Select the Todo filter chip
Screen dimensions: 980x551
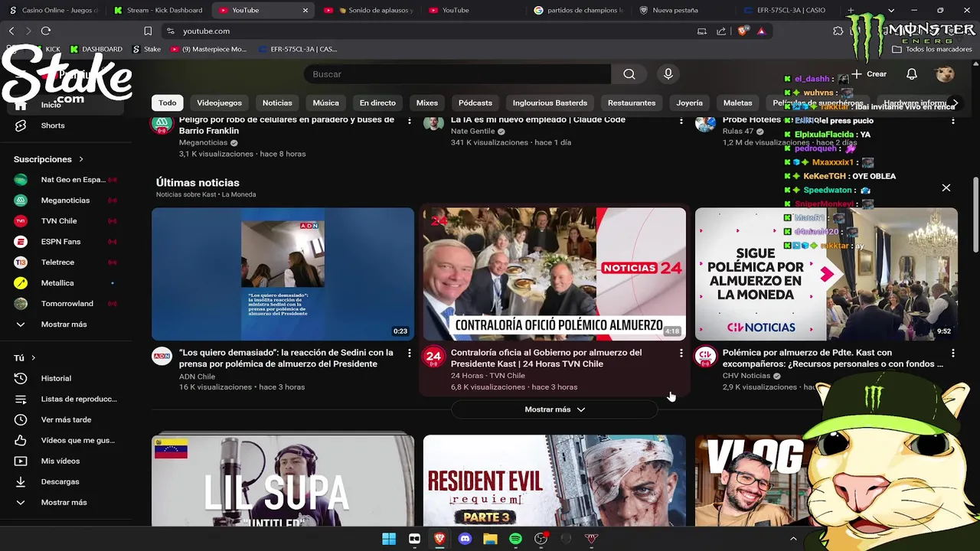click(168, 103)
